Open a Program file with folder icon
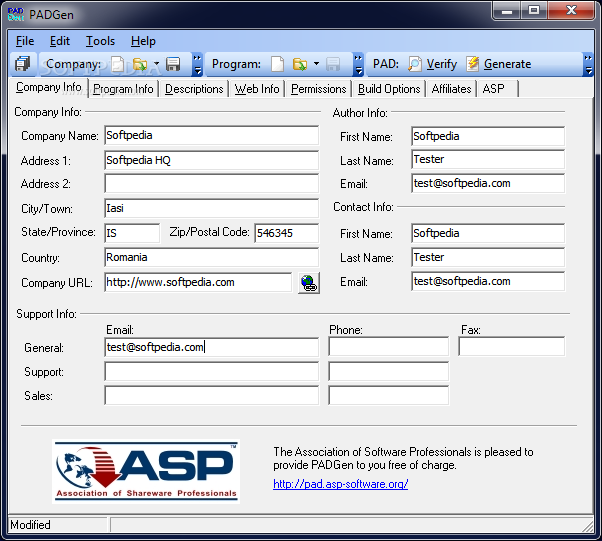The image size is (602, 541). pyautogui.click(x=300, y=64)
